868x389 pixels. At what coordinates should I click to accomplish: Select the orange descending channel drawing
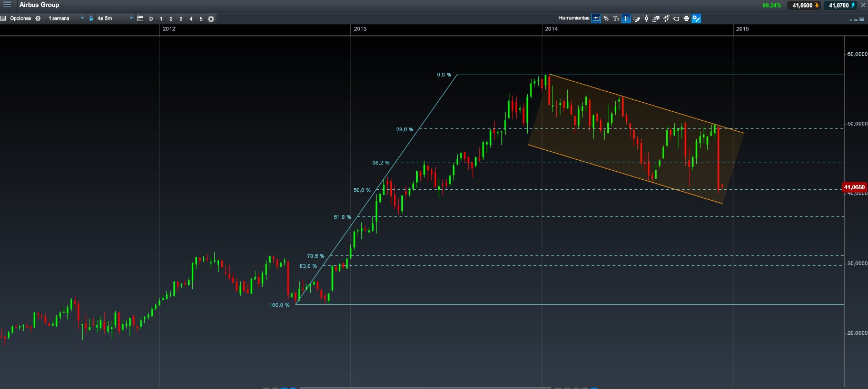pos(636,139)
